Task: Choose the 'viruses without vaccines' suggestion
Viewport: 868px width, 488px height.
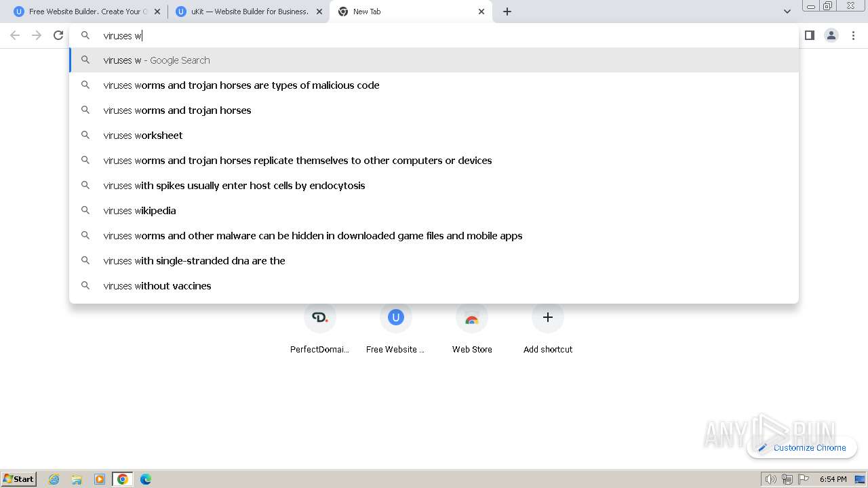Action: (434, 286)
